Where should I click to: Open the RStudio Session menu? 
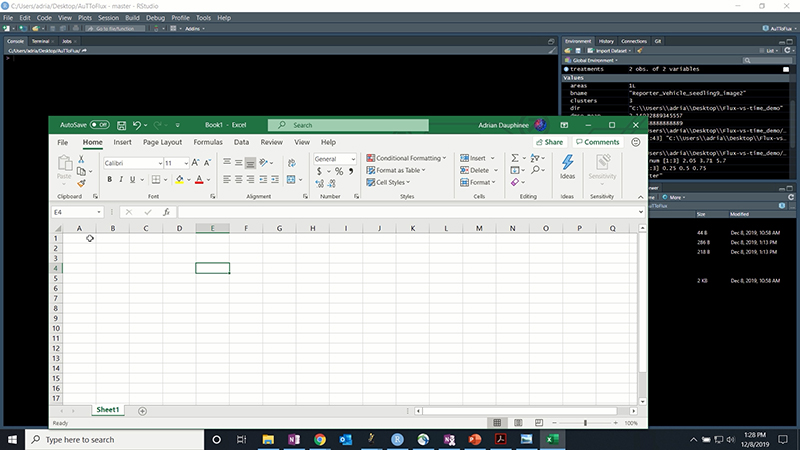(108, 18)
